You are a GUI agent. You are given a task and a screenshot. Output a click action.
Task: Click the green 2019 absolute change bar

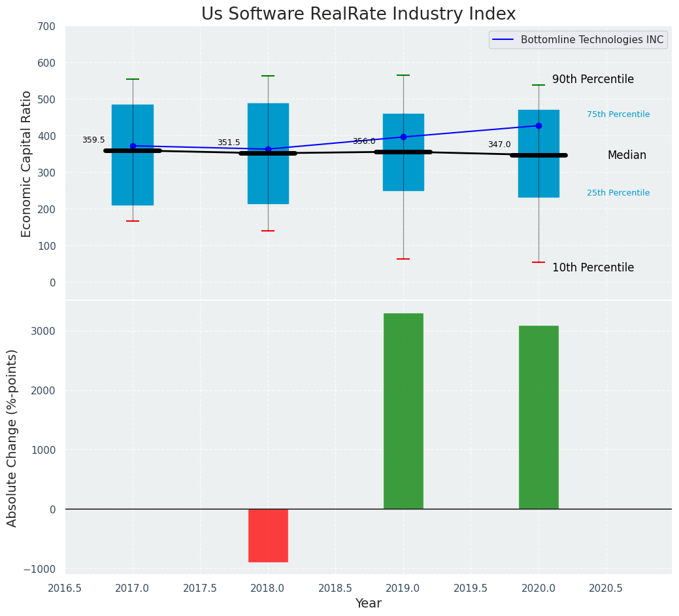coord(403,411)
